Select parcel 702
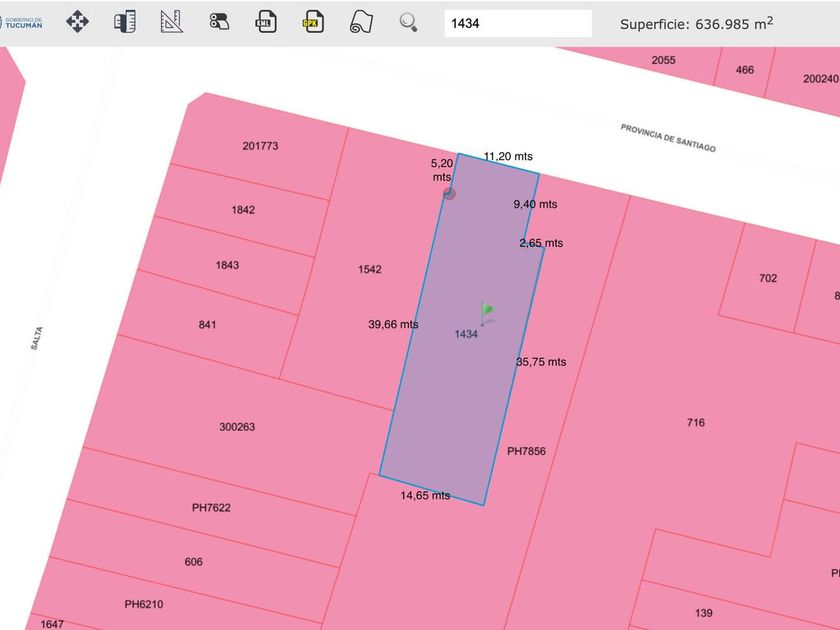 click(768, 278)
